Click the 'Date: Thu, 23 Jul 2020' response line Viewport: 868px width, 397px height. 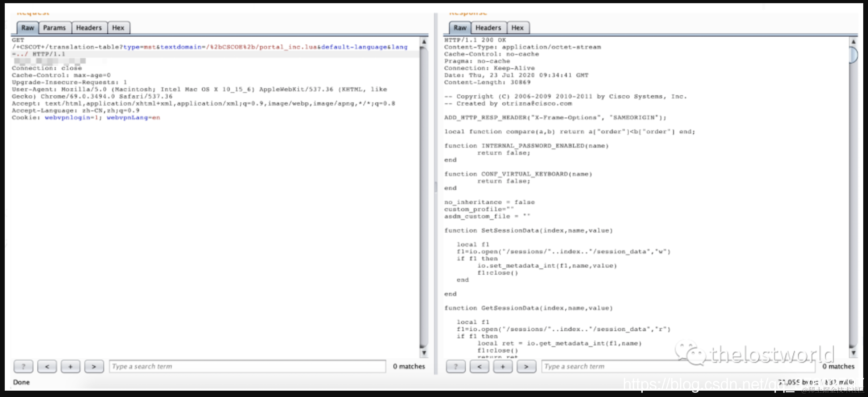516,75
